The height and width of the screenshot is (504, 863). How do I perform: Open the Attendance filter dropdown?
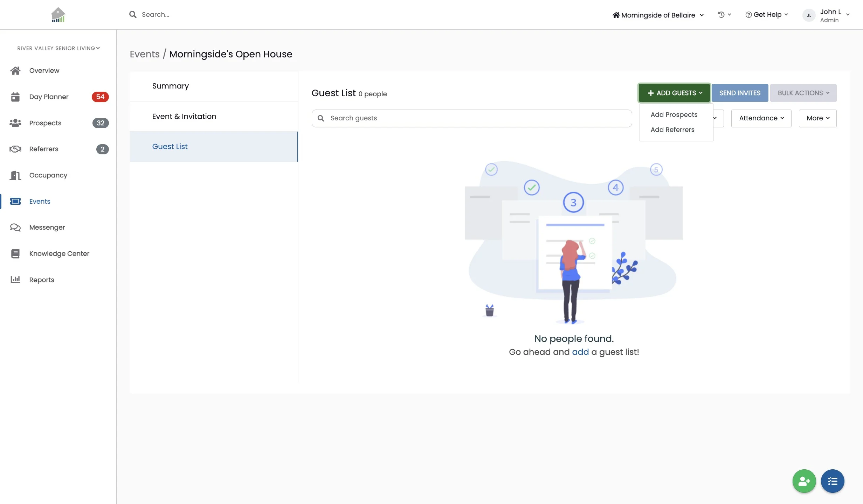761,118
